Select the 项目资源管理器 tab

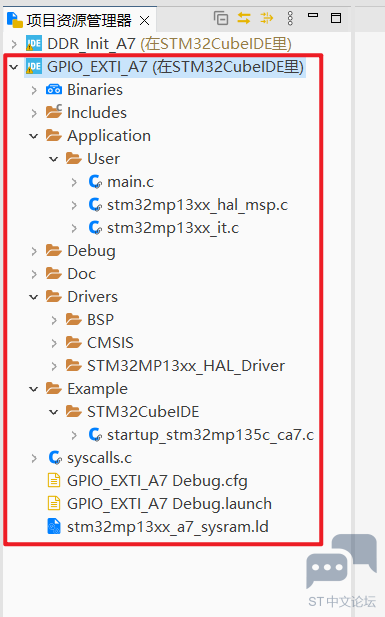(79, 20)
